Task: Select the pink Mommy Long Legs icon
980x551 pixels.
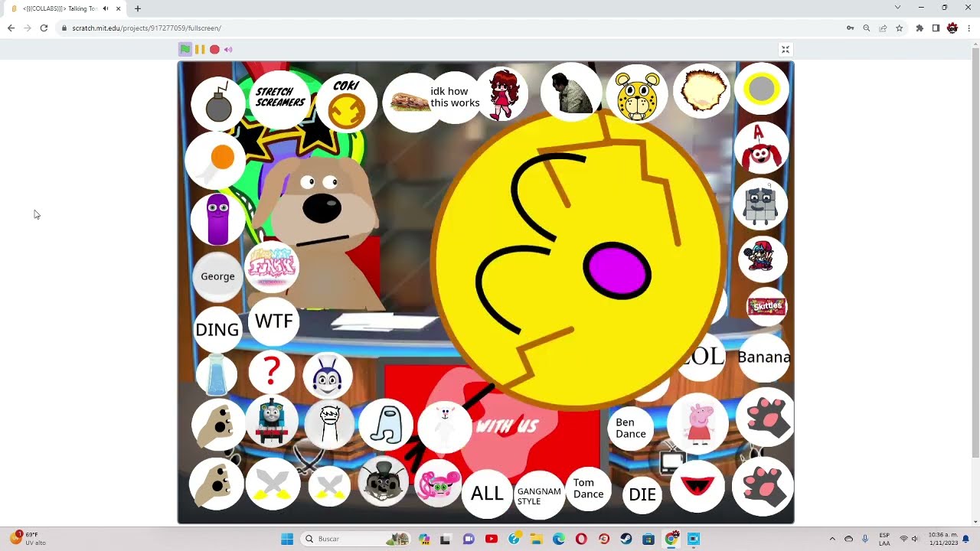Action: [x=439, y=484]
